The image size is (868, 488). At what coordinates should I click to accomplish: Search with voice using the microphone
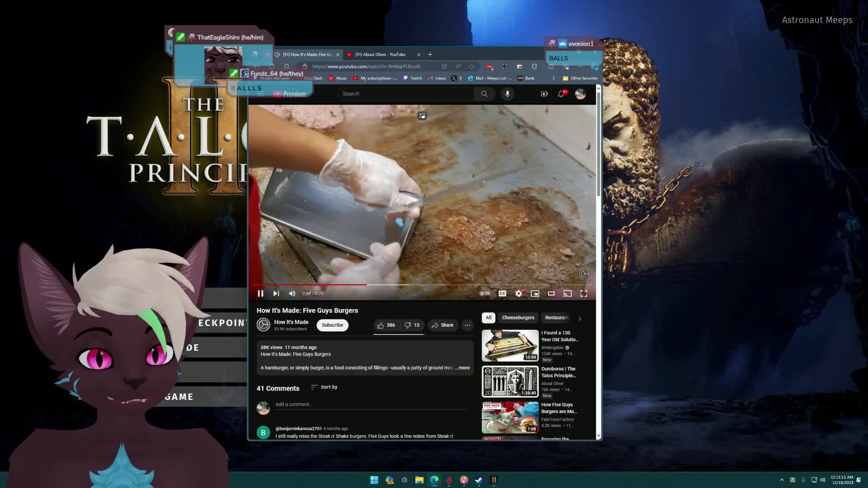click(x=507, y=94)
